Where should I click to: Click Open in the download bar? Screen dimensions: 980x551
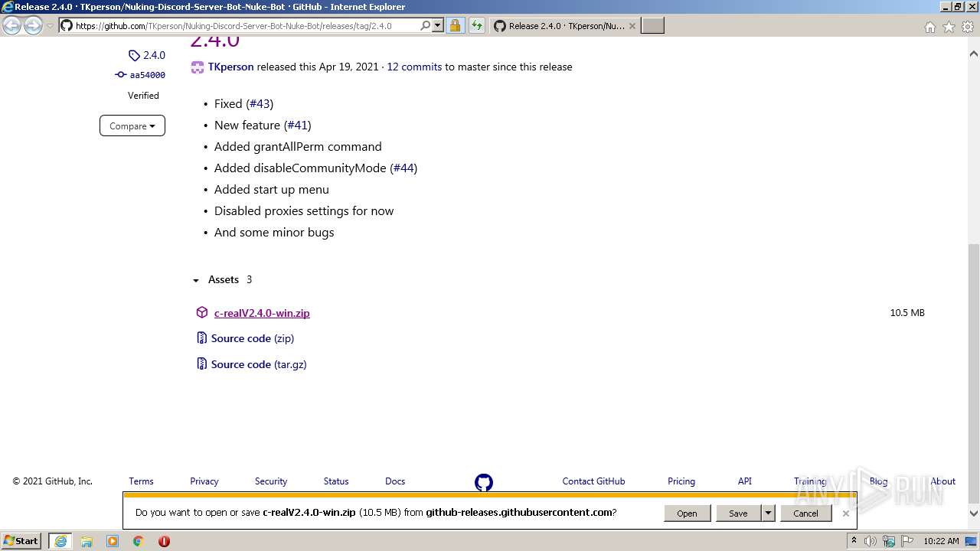click(687, 514)
